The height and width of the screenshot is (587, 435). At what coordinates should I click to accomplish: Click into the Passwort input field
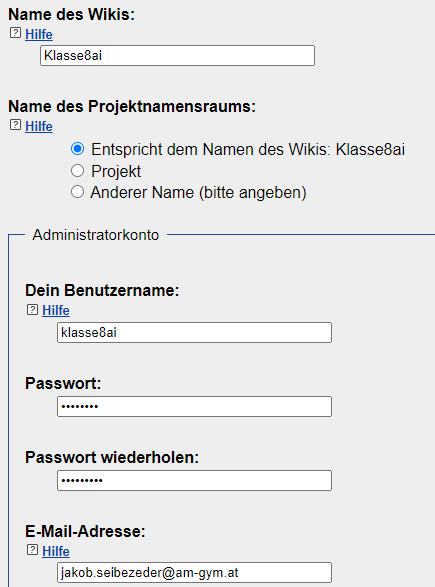[194, 406]
